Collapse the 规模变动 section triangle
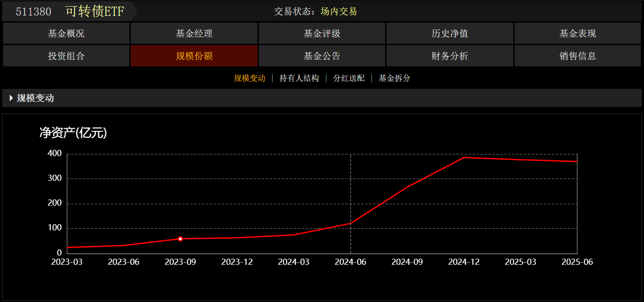Screen dimensions: 644x302 click(11, 98)
